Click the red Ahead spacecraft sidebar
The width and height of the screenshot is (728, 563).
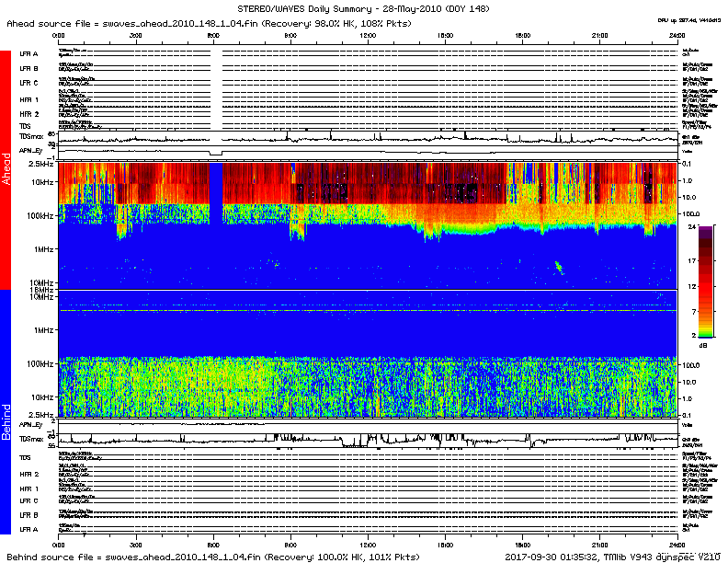[x=6, y=170]
